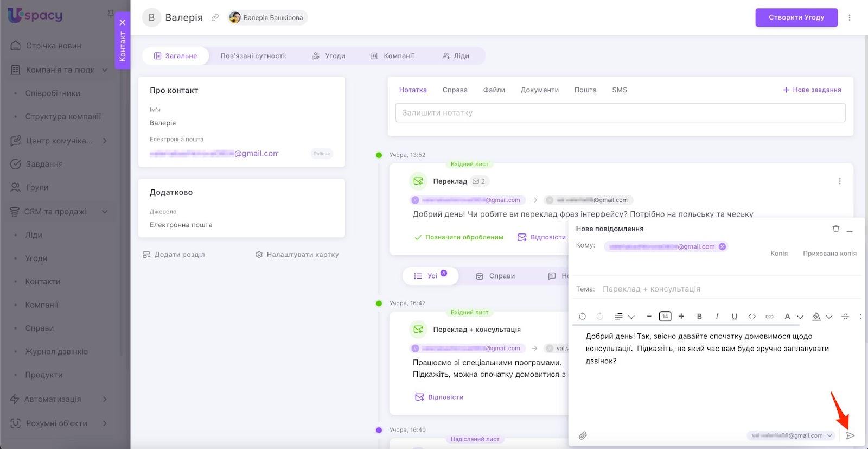Open the text alignment dropdown arrow
This screenshot has height=449, width=868.
[x=631, y=317]
